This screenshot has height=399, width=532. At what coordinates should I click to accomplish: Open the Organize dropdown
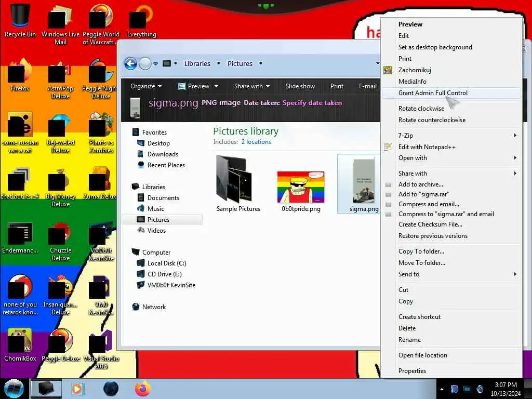pyautogui.click(x=146, y=86)
